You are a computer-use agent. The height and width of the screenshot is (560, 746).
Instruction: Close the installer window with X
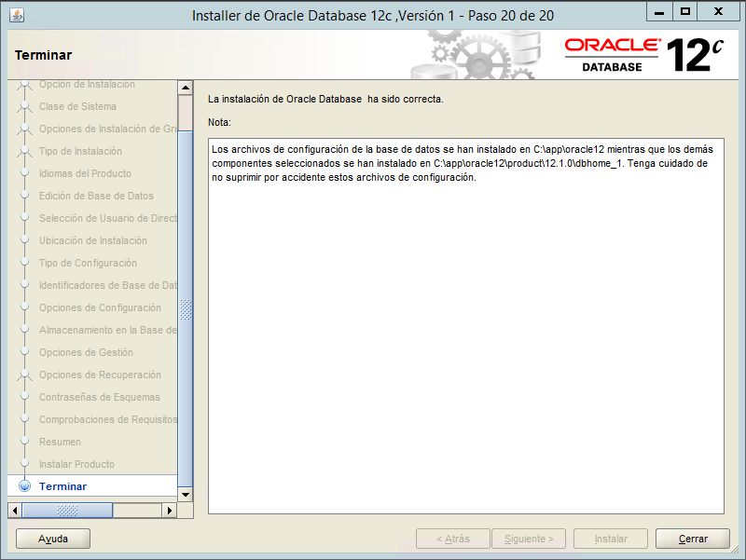coord(718,12)
